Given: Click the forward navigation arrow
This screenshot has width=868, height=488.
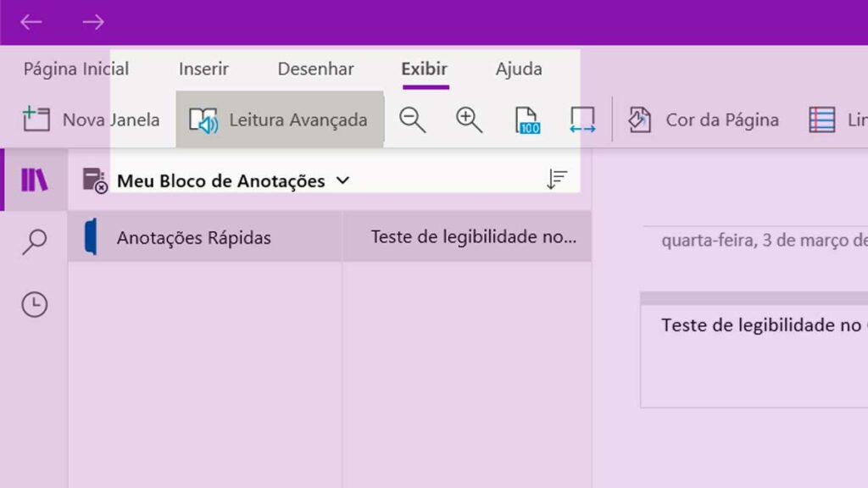Looking at the screenshot, I should [x=93, y=22].
